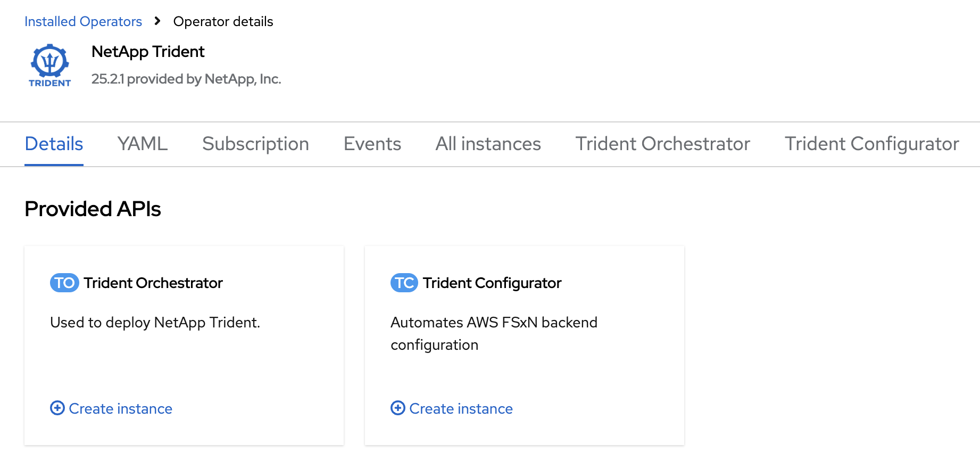The width and height of the screenshot is (980, 460).
Task: Open the Trident Orchestrator tab
Action: point(662,144)
